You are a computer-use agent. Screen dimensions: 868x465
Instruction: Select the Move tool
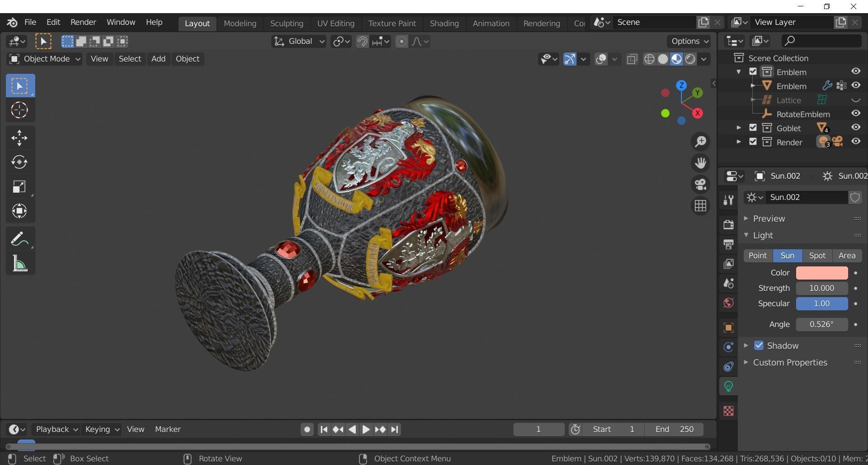(19, 138)
